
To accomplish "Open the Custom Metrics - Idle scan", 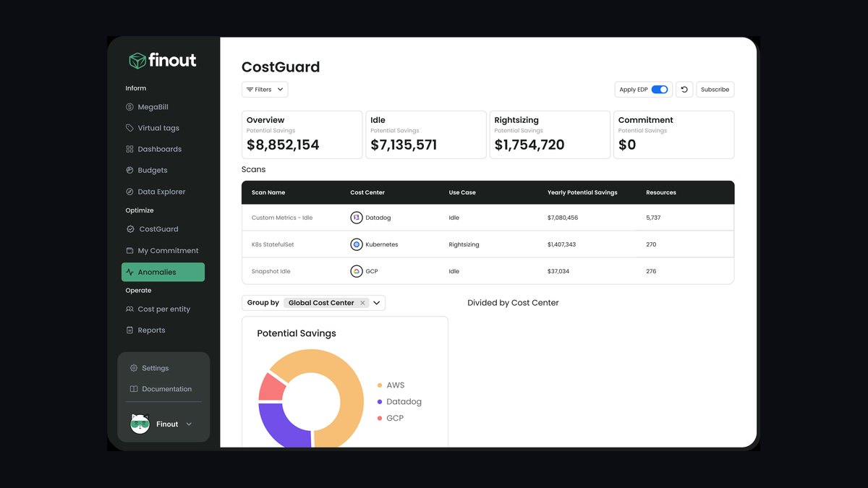I will tap(282, 218).
